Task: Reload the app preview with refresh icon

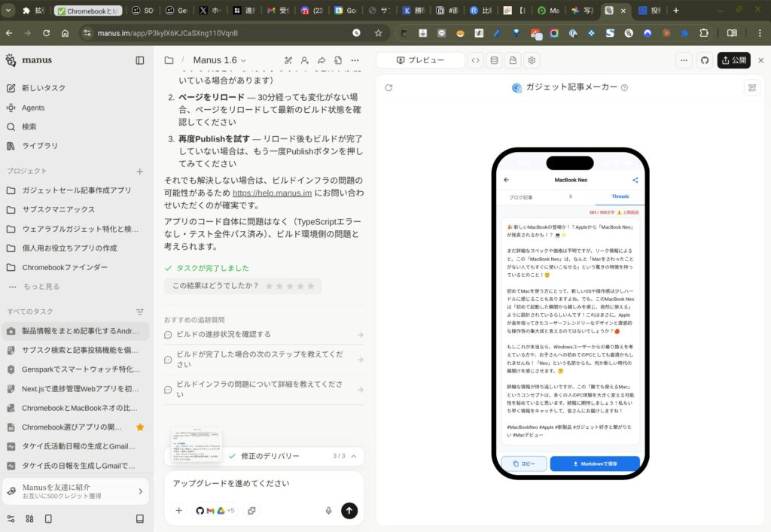Action: click(389, 87)
